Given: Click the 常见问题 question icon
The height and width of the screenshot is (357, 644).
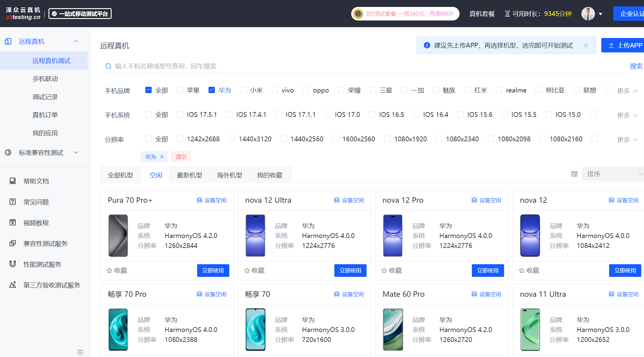Looking at the screenshot, I should 13,202.
